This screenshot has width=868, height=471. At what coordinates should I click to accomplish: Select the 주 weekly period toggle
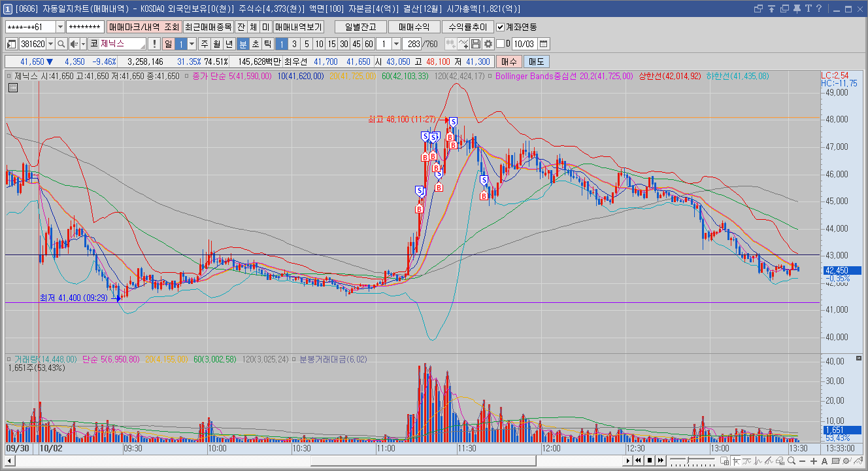(x=204, y=44)
